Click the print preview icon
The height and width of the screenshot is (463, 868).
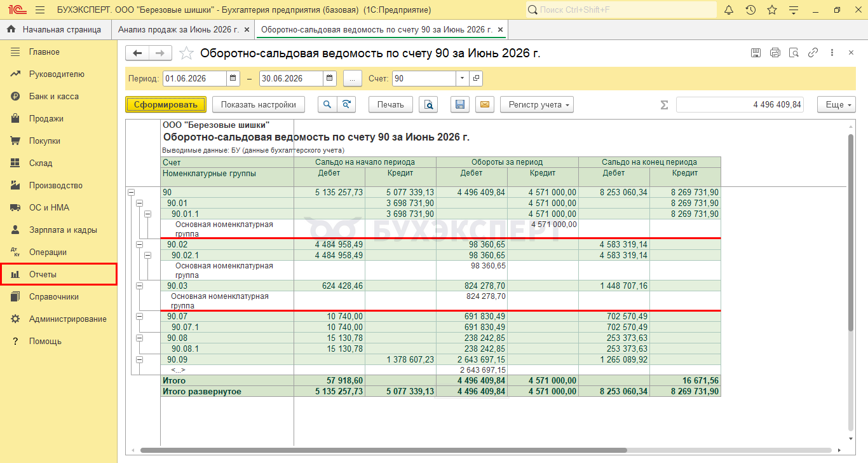tap(430, 105)
